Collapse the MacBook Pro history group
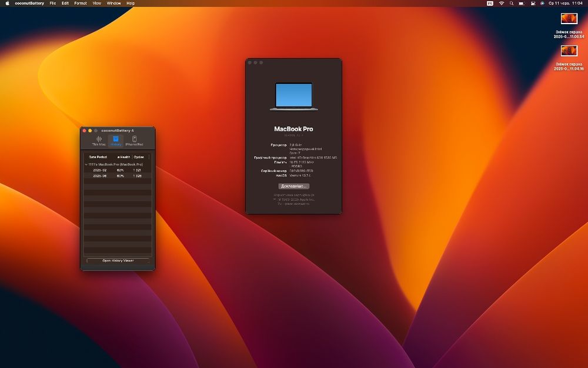This screenshot has width=588, height=368. (86, 164)
